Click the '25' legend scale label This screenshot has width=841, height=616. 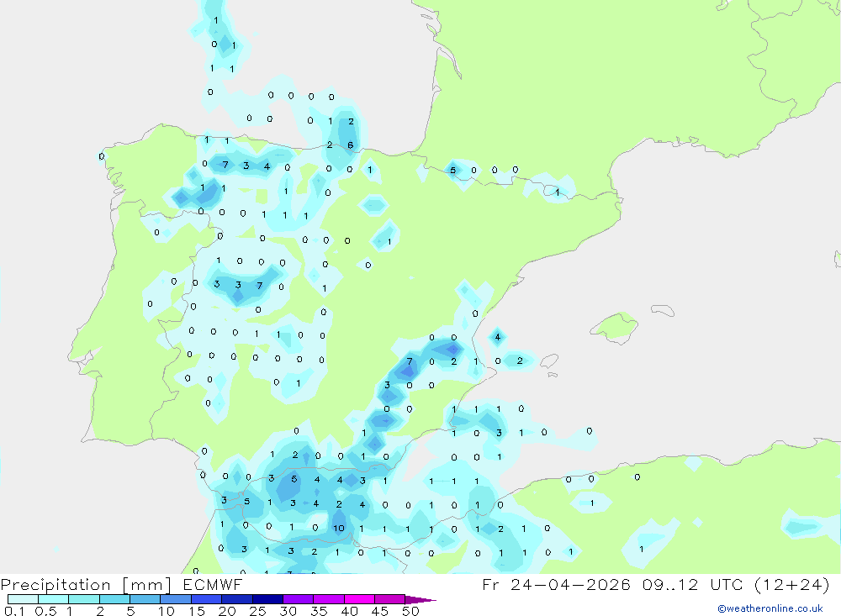(257, 611)
